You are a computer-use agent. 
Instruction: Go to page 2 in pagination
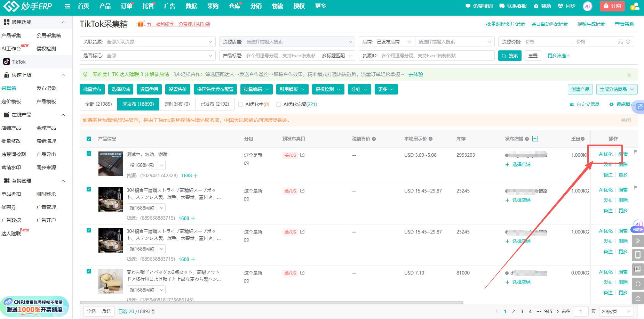(x=514, y=311)
